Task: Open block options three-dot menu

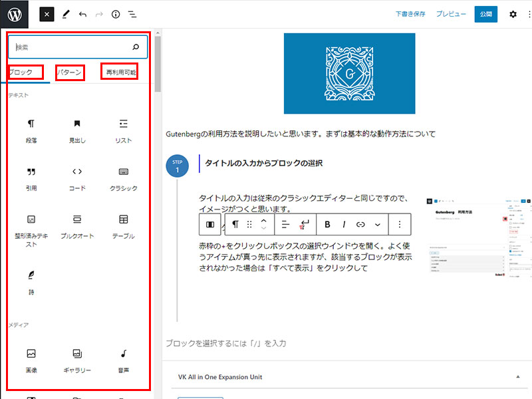Action: tap(399, 225)
